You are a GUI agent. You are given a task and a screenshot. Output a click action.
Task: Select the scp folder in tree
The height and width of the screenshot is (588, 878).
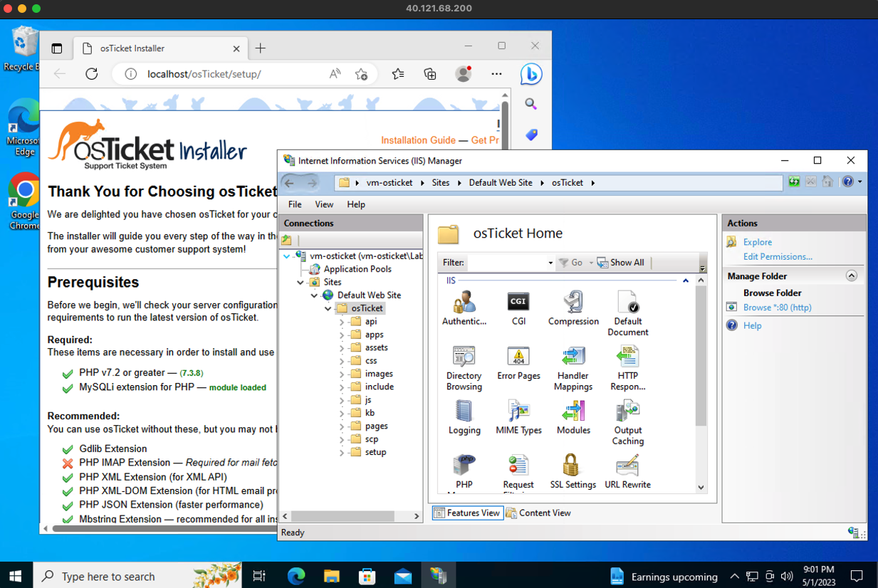point(372,439)
